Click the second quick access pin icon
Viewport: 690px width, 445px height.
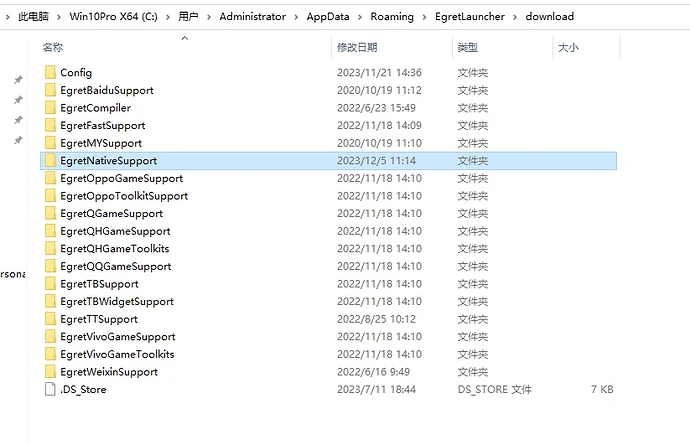(18, 100)
